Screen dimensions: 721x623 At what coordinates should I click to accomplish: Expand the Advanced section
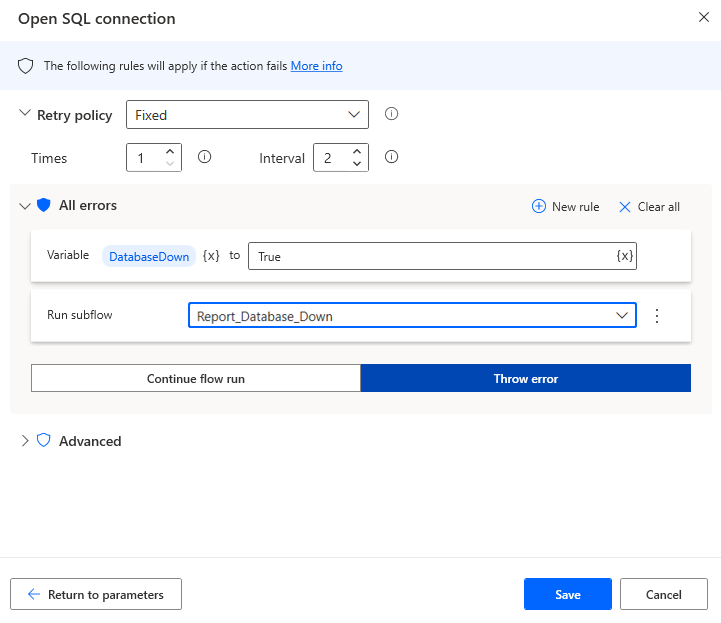[x=25, y=440]
